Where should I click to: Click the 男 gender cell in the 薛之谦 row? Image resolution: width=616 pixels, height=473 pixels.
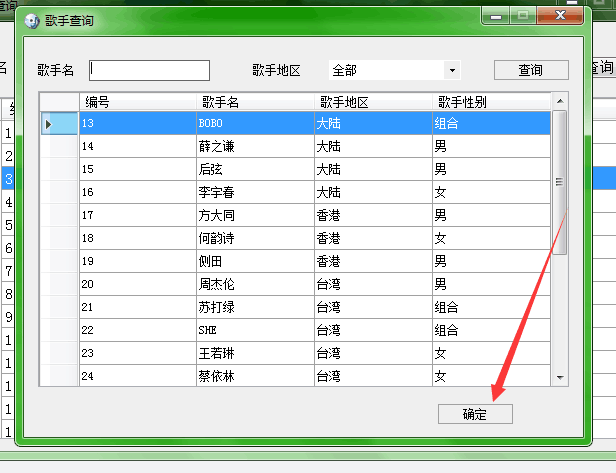pyautogui.click(x=491, y=147)
